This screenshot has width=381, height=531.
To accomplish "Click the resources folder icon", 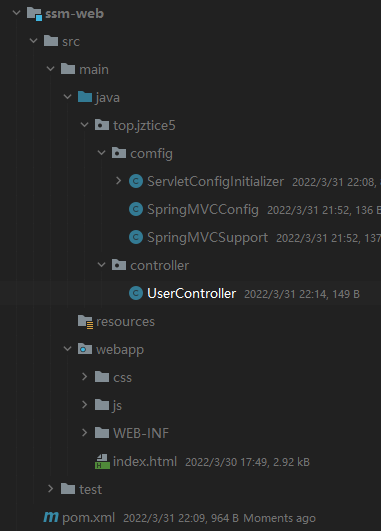I will coord(85,322).
